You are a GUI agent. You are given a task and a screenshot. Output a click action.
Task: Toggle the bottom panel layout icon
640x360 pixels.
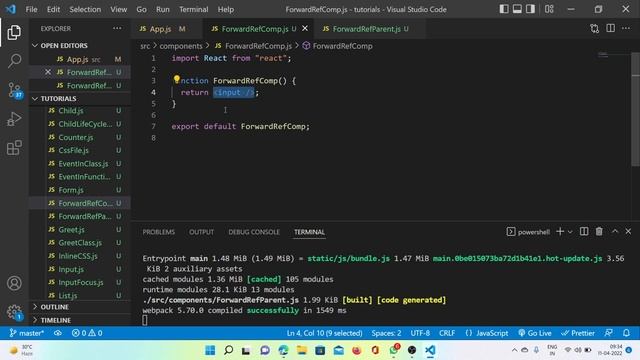(517, 9)
